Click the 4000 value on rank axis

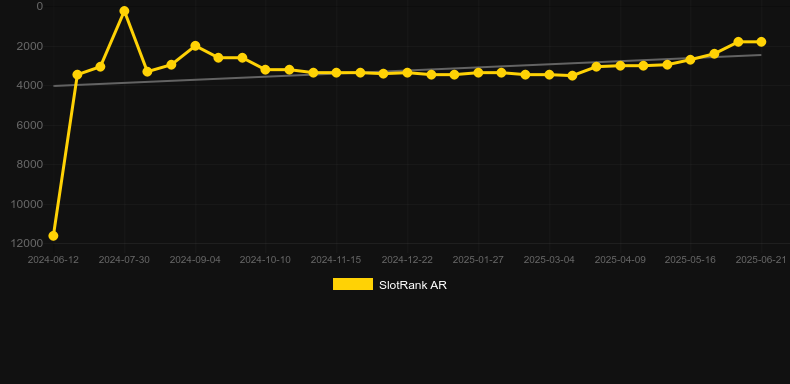[x=30, y=86]
